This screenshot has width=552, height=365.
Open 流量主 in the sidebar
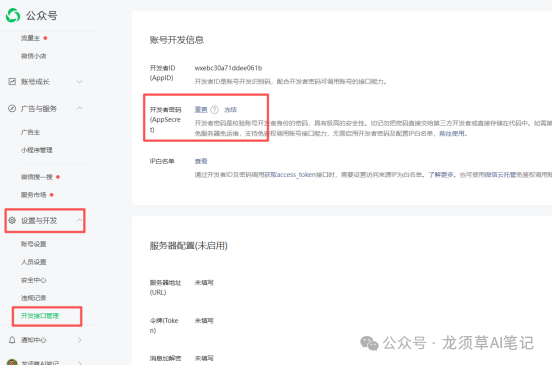coord(30,38)
